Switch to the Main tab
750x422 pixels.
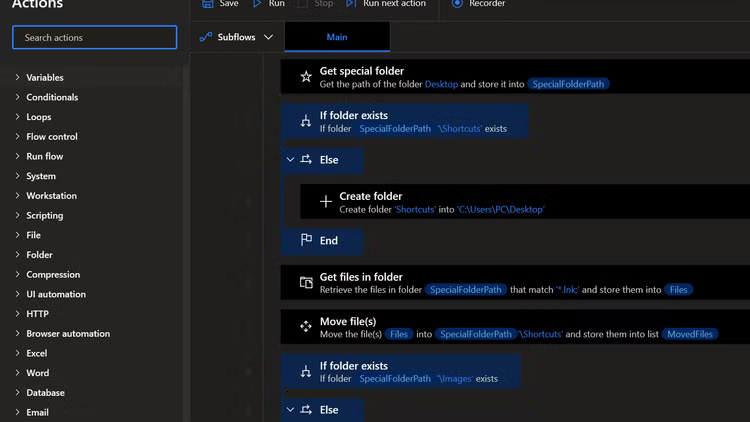click(x=337, y=37)
